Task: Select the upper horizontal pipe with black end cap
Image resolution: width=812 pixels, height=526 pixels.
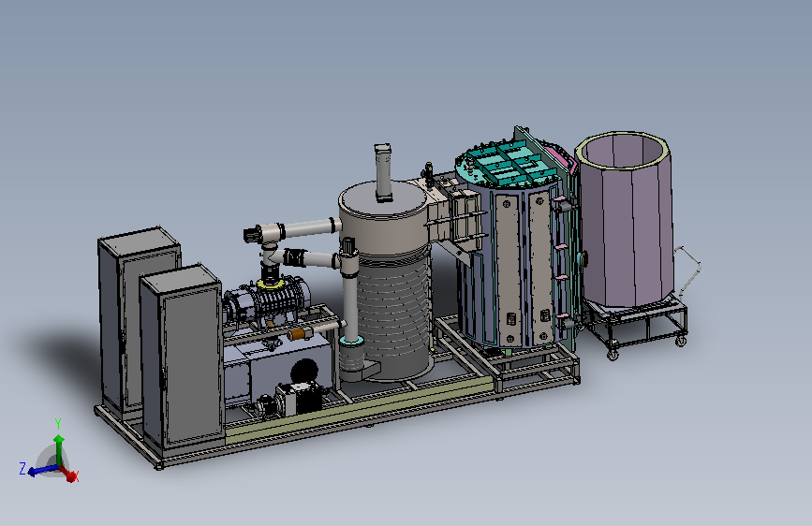Action: pyautogui.click(x=292, y=230)
